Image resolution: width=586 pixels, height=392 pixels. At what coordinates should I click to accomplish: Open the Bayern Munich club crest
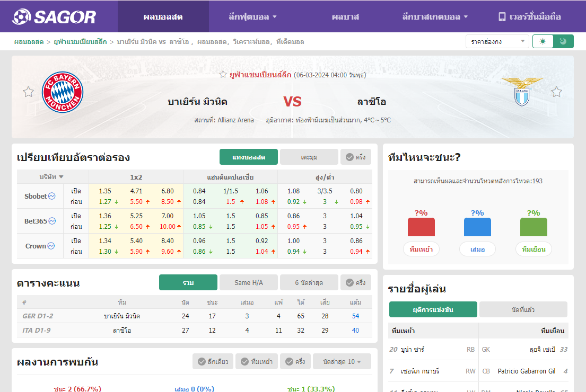pos(63,92)
